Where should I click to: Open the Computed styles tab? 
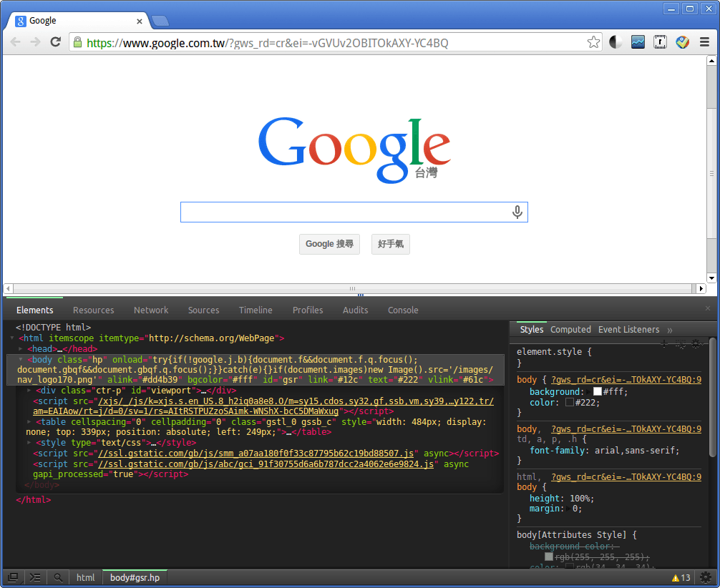(x=570, y=329)
